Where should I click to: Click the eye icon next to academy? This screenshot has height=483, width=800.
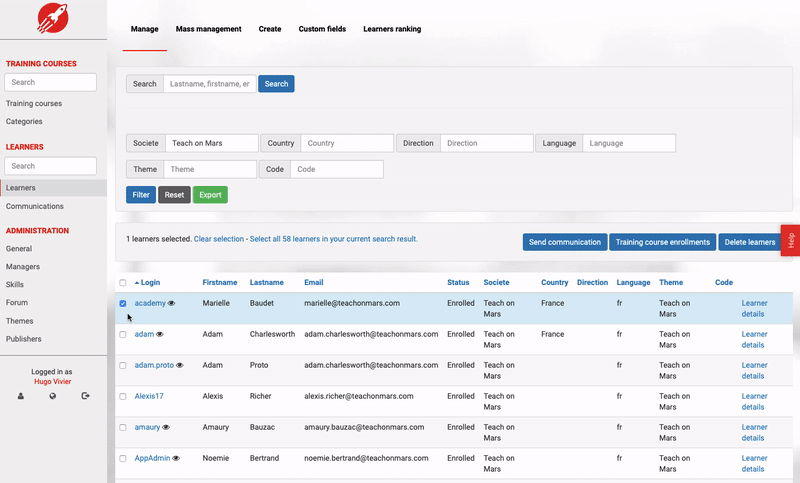pyautogui.click(x=171, y=303)
